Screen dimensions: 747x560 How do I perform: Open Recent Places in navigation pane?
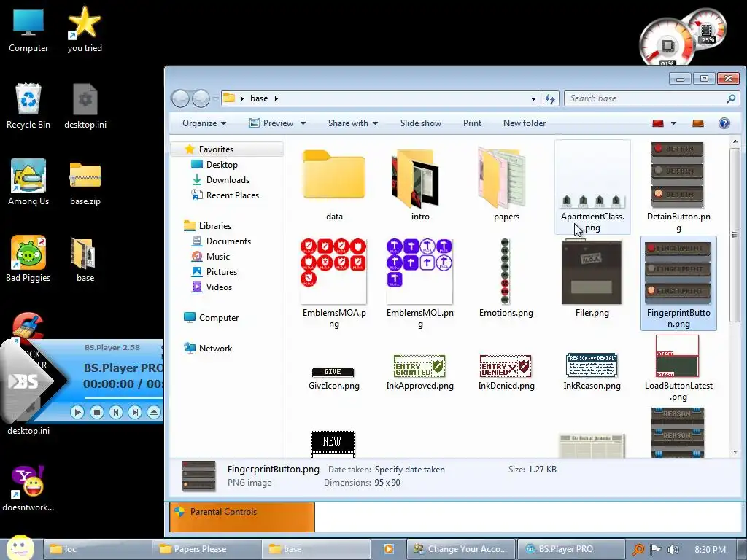tap(233, 195)
